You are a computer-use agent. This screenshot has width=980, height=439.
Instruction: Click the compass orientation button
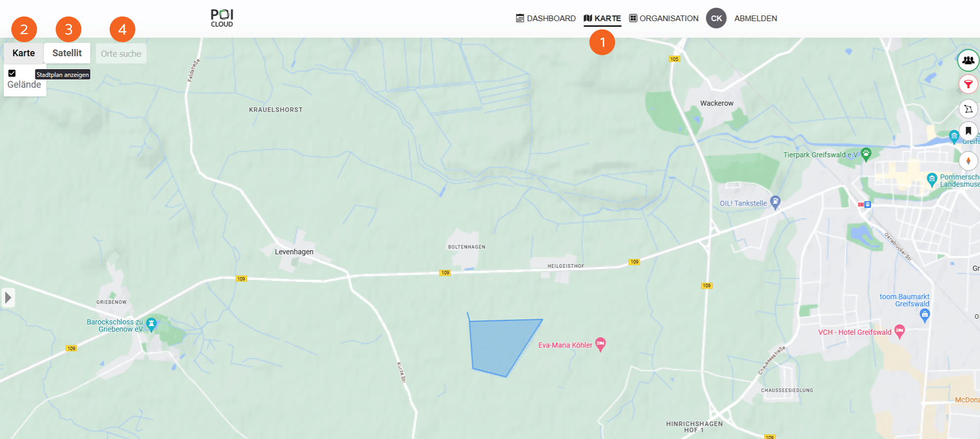[x=968, y=160]
